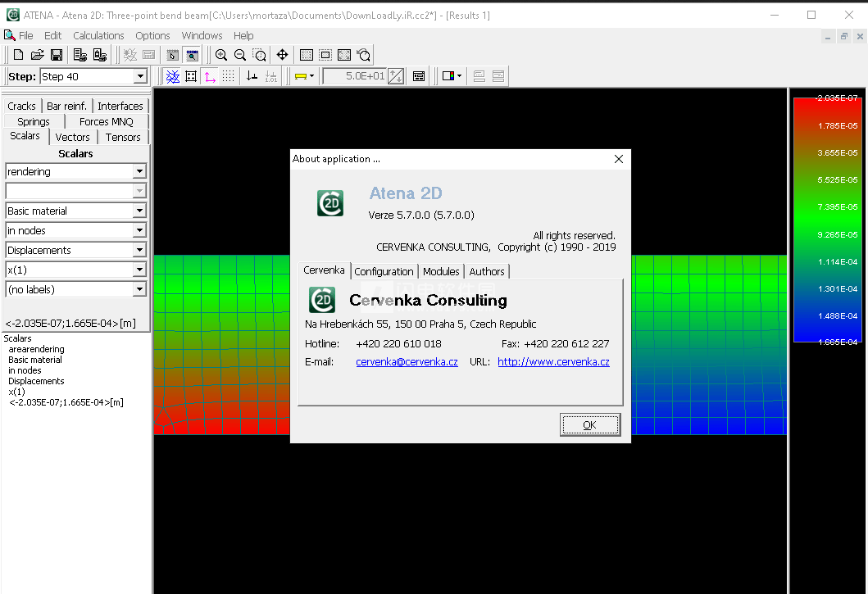This screenshot has width=868, height=594.
Task: Switch to the Configuration tab
Action: click(x=384, y=271)
